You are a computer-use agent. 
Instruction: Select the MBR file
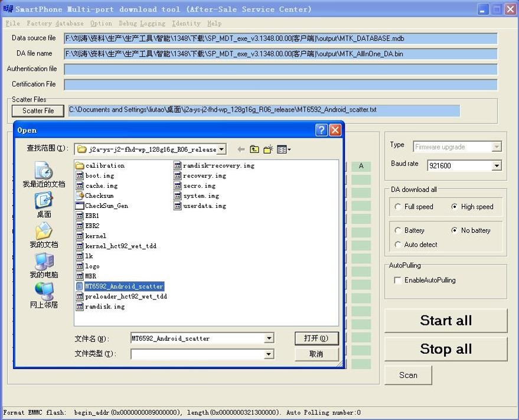pyautogui.click(x=86, y=276)
